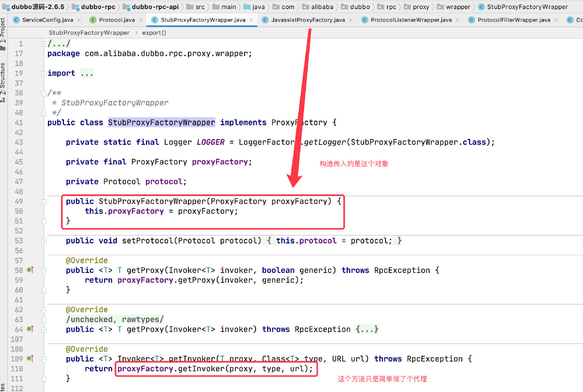Image resolution: width=583 pixels, height=392 pixels.
Task: Close the StubProxyFactoryWrapper.java tab
Action: tap(251, 20)
